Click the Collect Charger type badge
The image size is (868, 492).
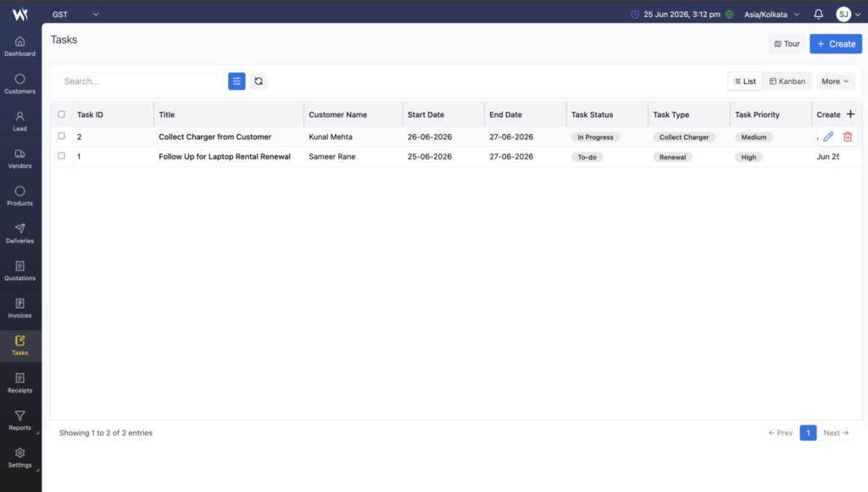(x=684, y=137)
